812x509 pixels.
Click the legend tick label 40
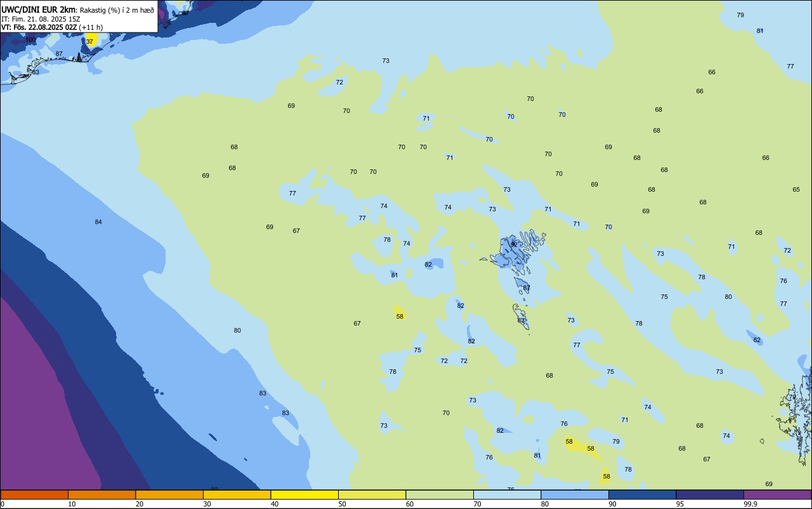click(x=275, y=504)
